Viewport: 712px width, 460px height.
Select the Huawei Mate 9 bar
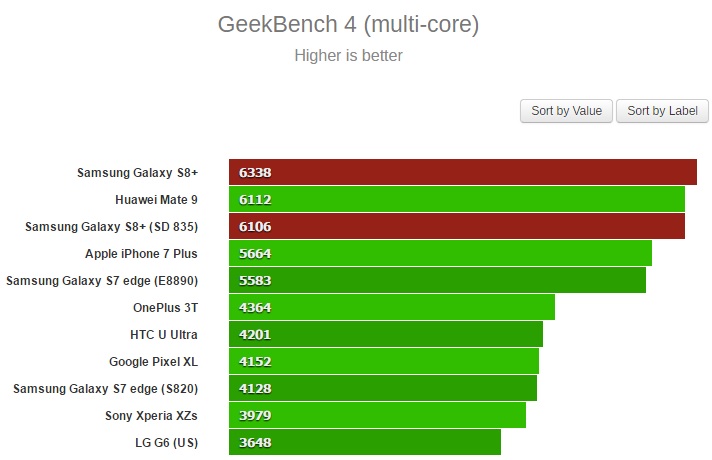[456, 199]
